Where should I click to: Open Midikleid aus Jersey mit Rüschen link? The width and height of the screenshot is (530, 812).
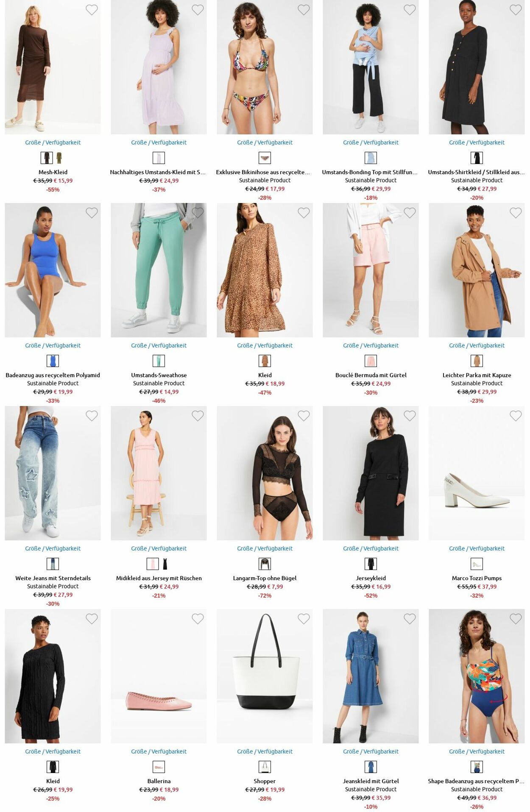click(x=159, y=578)
